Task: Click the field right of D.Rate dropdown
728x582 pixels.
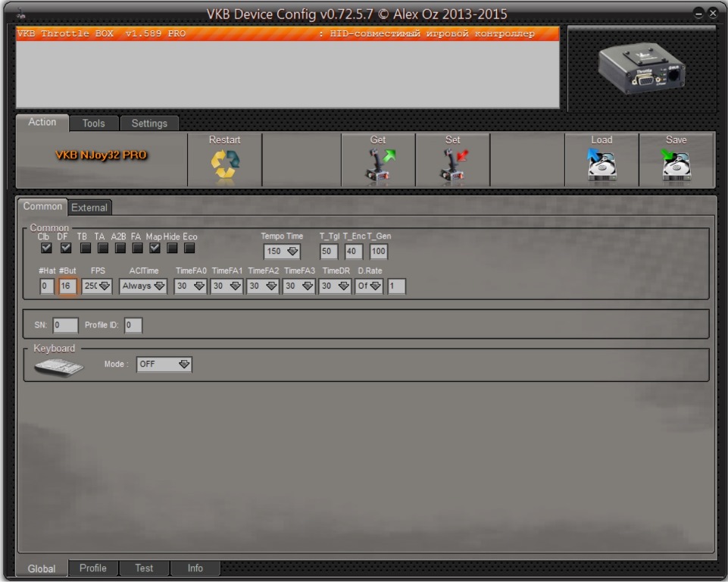Action: point(396,286)
